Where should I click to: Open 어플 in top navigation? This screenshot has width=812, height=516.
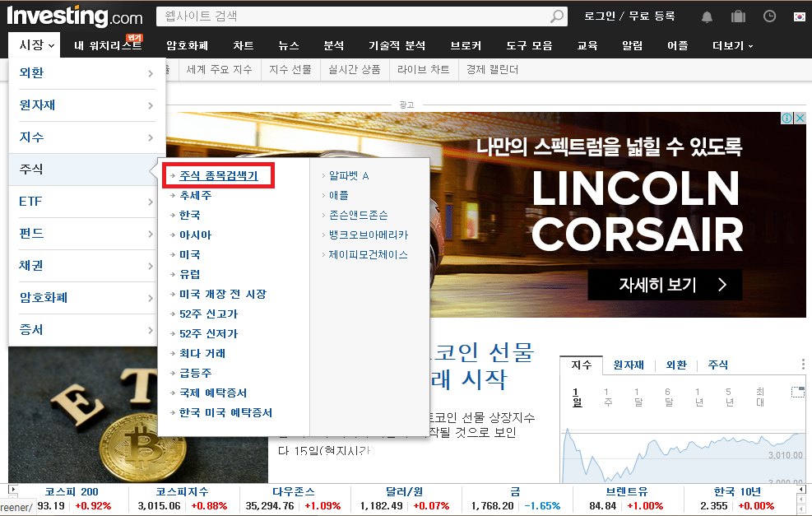click(677, 45)
